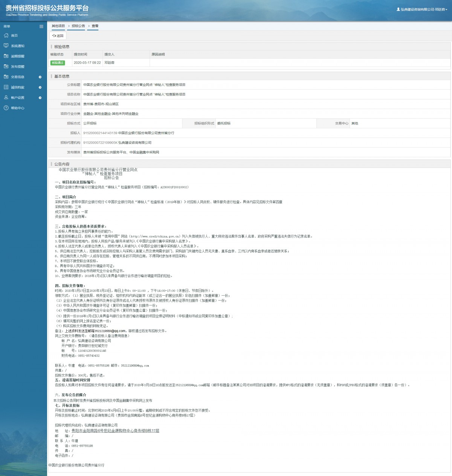Expand the 帐户设置 submenu arrow
452x476 pixels.
click(40, 98)
